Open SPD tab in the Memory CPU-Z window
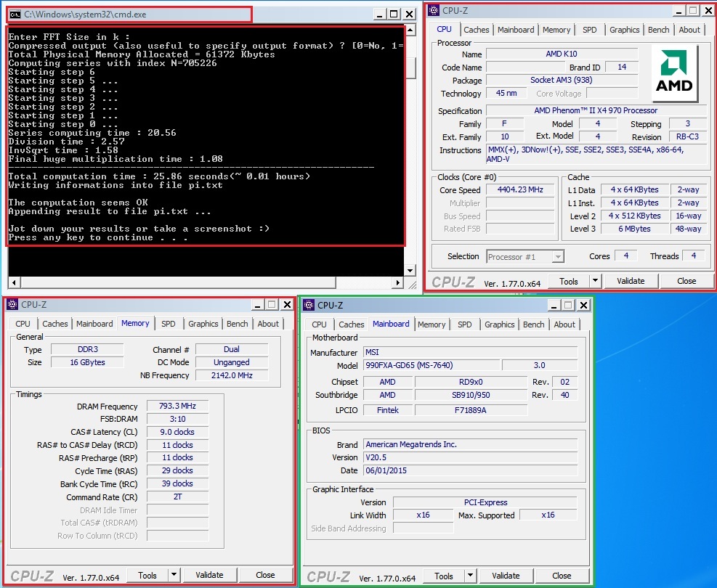Image resolution: width=717 pixels, height=588 pixels. point(169,324)
